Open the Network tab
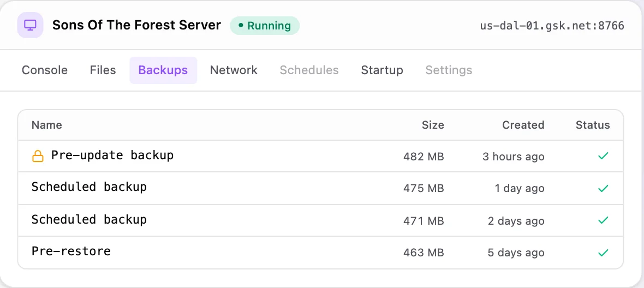 234,70
